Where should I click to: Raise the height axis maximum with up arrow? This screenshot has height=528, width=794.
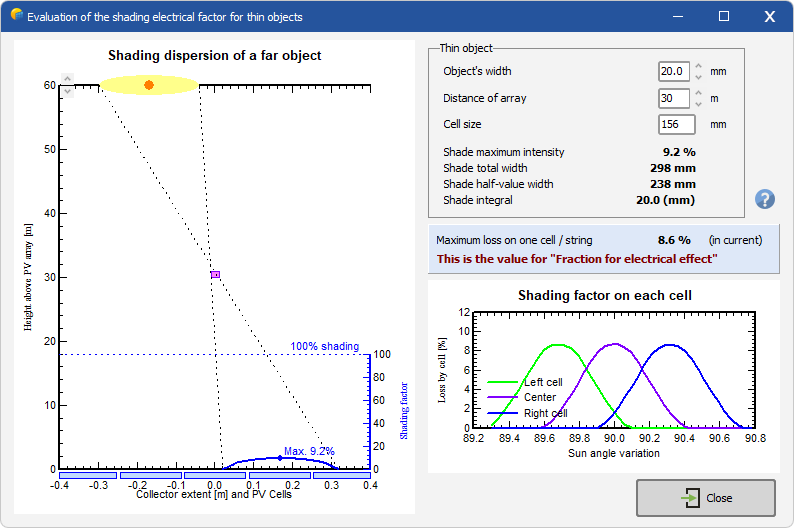click(67, 79)
